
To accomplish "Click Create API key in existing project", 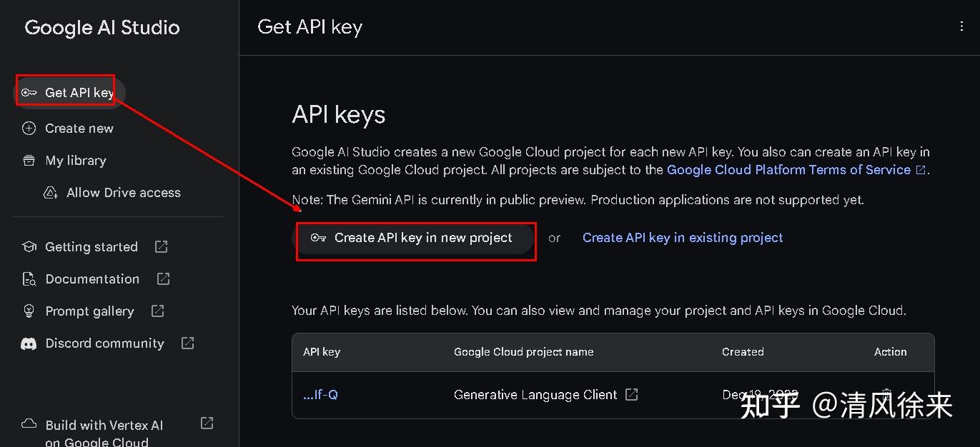I will [x=683, y=238].
